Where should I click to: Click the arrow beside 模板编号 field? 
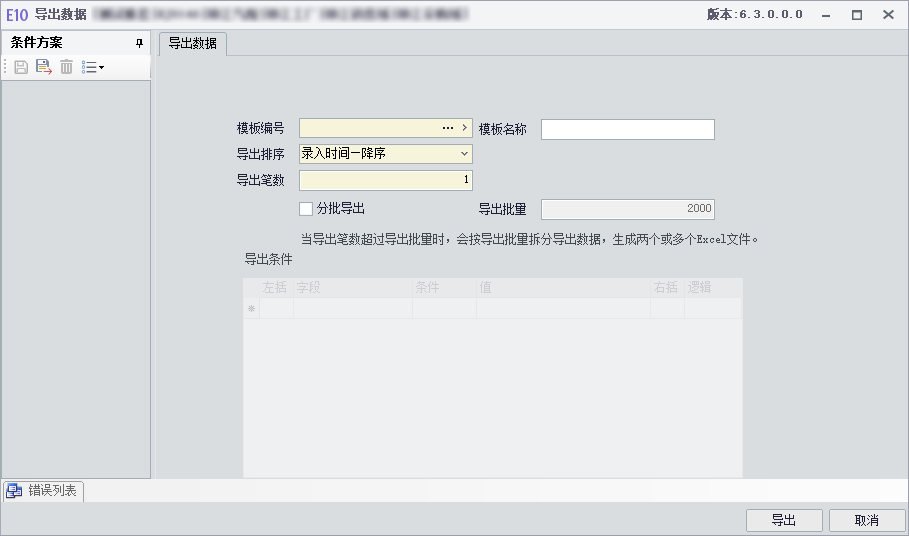pos(464,128)
